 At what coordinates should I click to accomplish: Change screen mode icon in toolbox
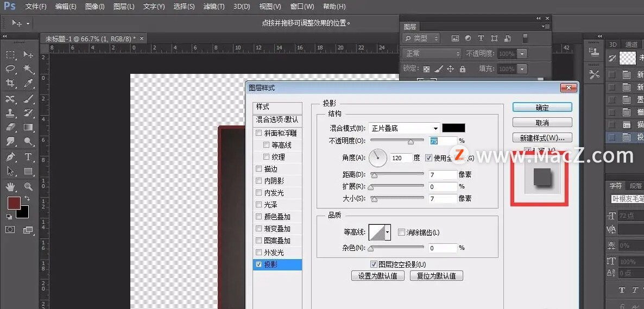click(28, 230)
